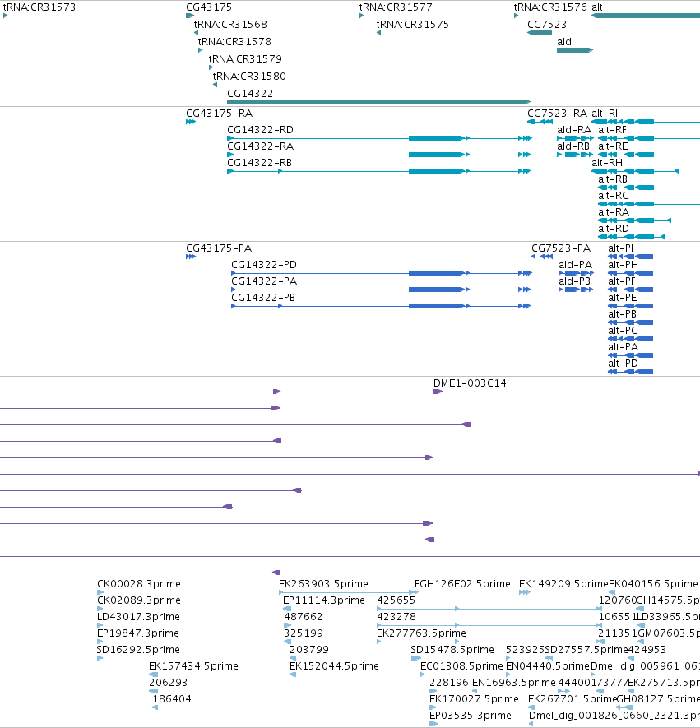The width and height of the screenshot is (700, 728).
Task: Select the 487662 EST label
Action: (x=304, y=617)
